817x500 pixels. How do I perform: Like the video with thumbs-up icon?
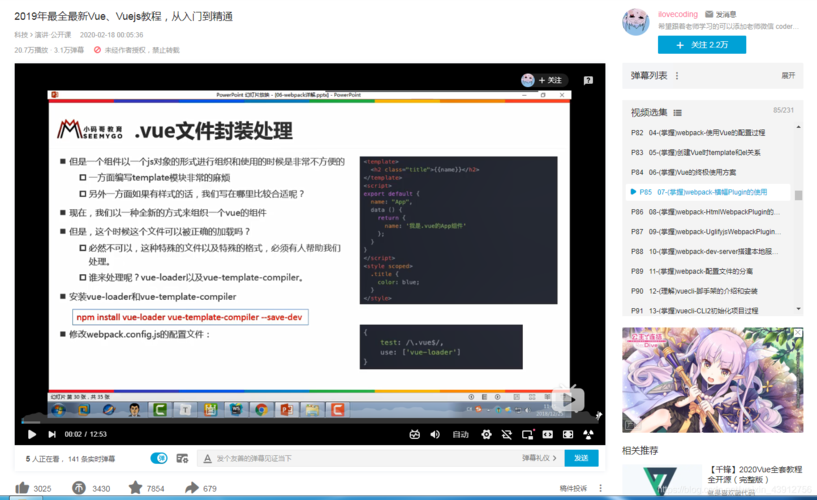tap(22, 488)
